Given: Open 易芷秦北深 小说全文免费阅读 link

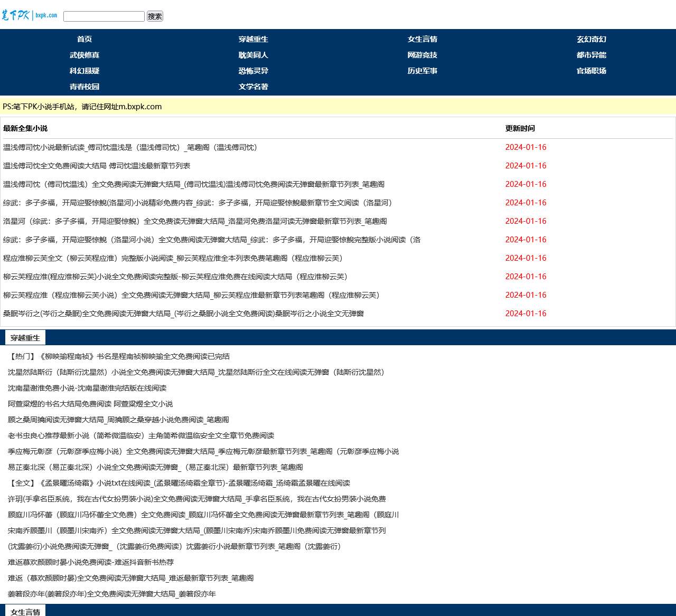Looking at the screenshot, I should coord(155,467).
